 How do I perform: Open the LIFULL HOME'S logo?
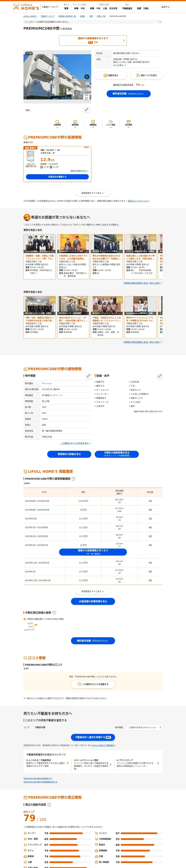point(26,7)
